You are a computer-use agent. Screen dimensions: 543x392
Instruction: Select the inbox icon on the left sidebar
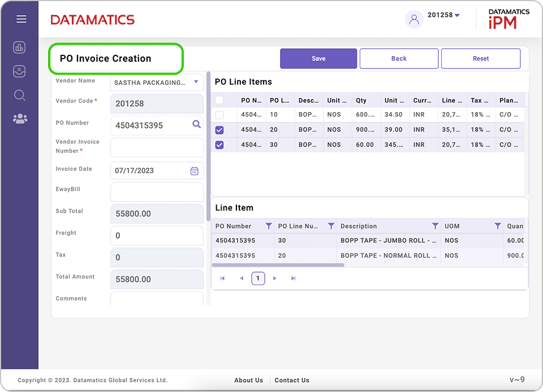(19, 71)
